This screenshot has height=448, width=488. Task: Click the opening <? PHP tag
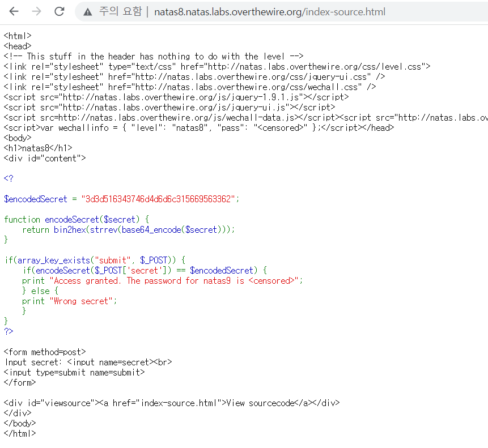pos(9,178)
